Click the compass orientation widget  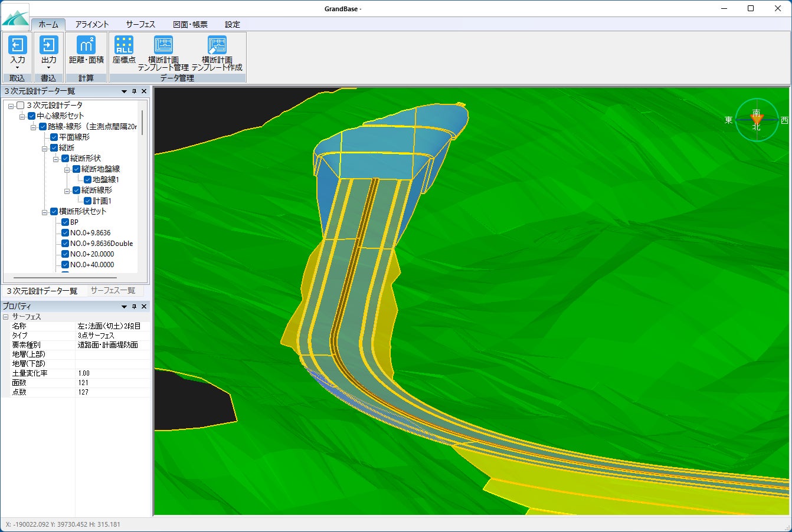(756, 120)
